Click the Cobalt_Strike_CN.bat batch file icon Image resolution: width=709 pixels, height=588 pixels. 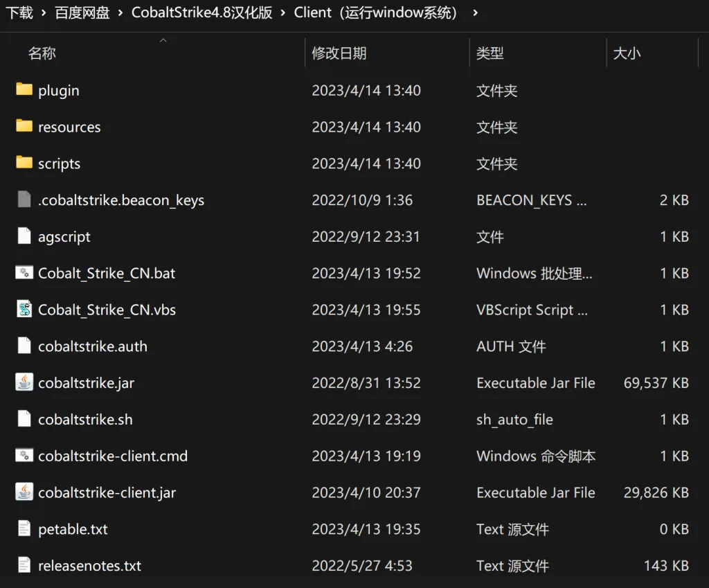point(24,272)
